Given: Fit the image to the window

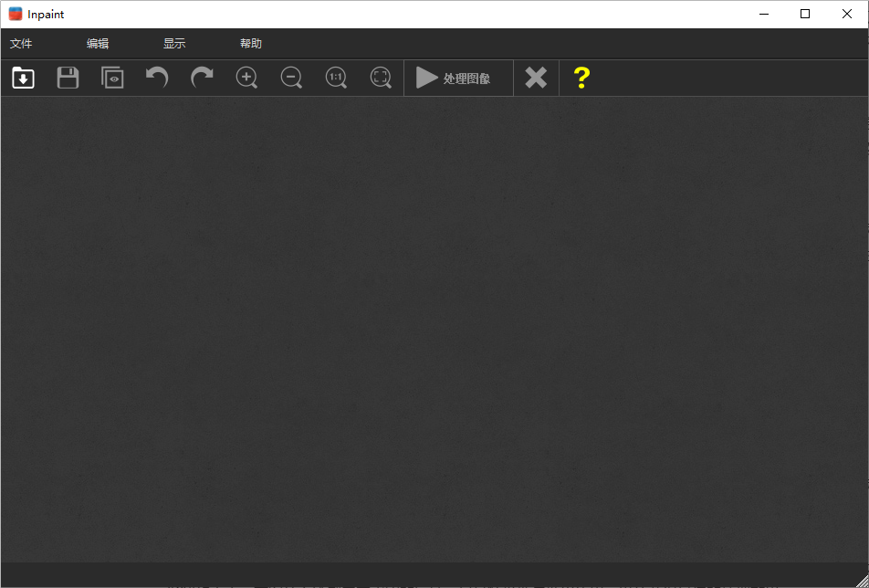Looking at the screenshot, I should point(380,78).
